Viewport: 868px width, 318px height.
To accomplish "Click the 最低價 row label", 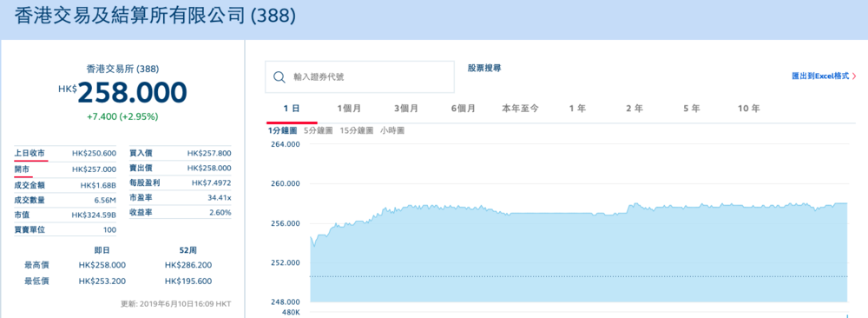I will tap(36, 282).
